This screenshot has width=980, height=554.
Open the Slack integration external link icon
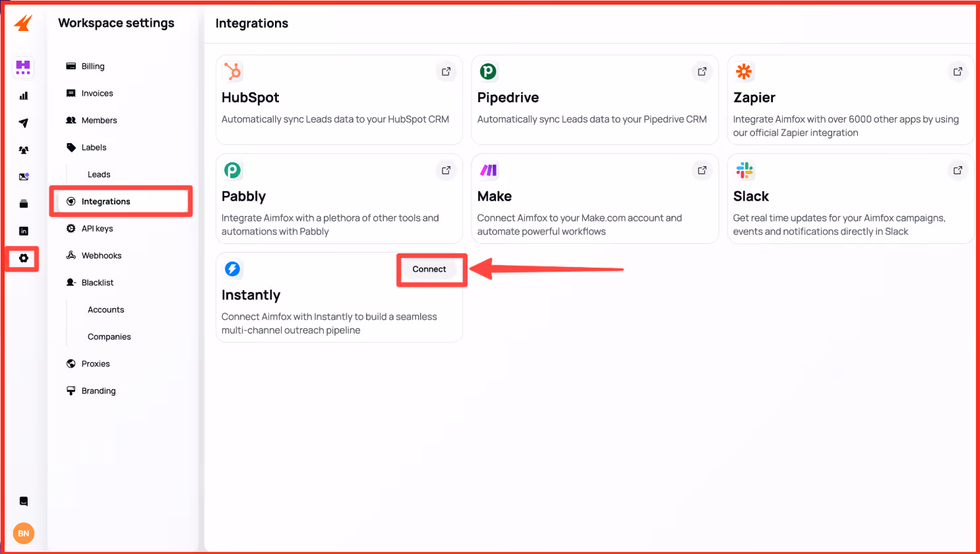(957, 169)
